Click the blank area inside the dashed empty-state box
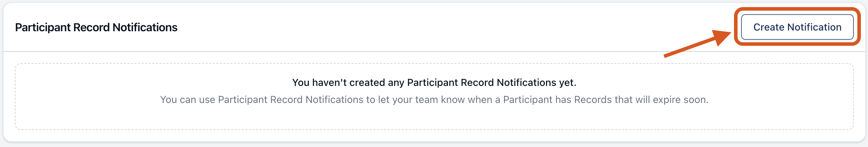The width and height of the screenshot is (868, 147). 434,117
